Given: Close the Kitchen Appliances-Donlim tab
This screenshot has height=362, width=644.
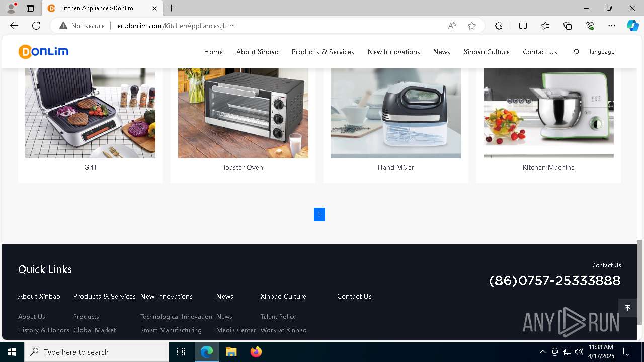Looking at the screenshot, I should (154, 8).
